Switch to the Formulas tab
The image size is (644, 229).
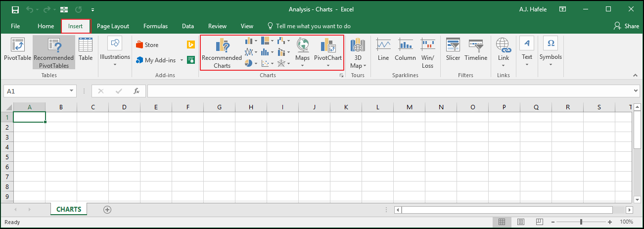point(155,26)
